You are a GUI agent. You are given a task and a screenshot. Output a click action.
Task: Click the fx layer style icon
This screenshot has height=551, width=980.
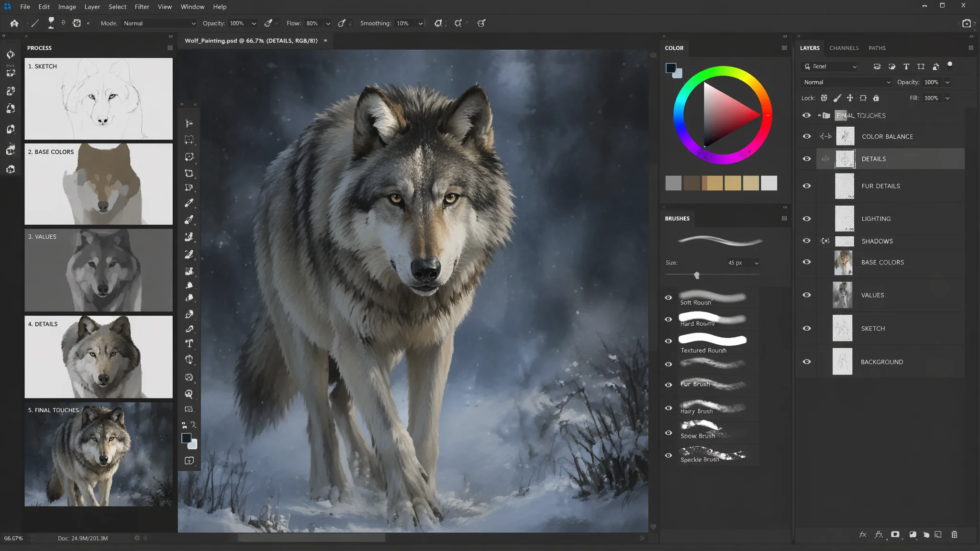coord(863,535)
